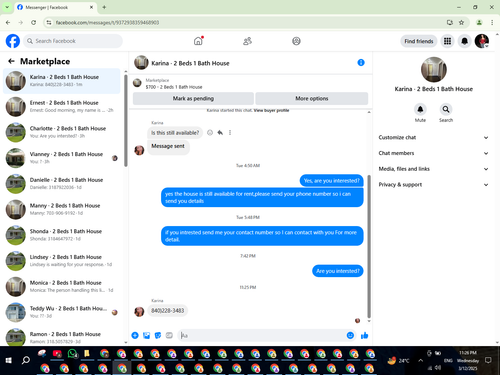
Task: Open Danielle's 2 Beds 1 Bath House chat
Action: pos(62,183)
